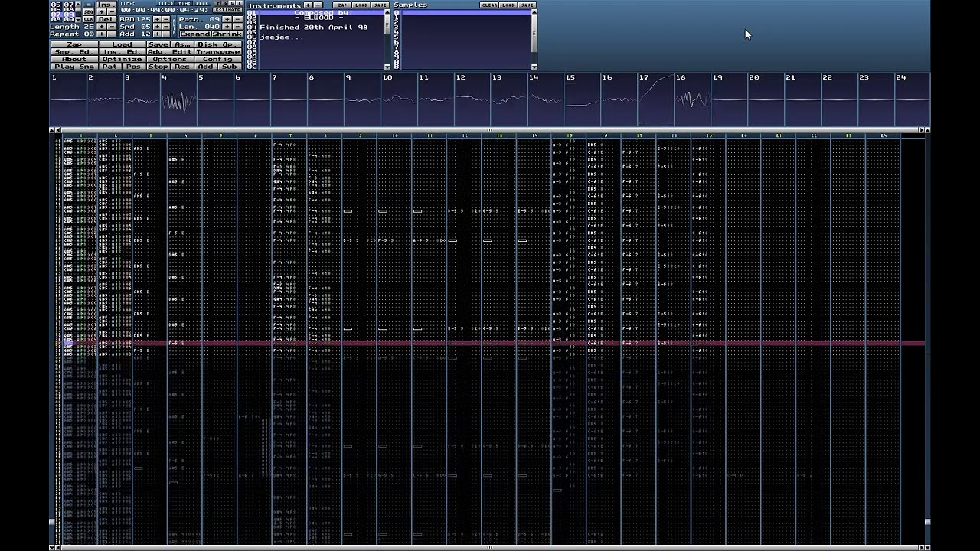980x551 pixels.
Task: Click the Del order delete button
Action: (106, 19)
